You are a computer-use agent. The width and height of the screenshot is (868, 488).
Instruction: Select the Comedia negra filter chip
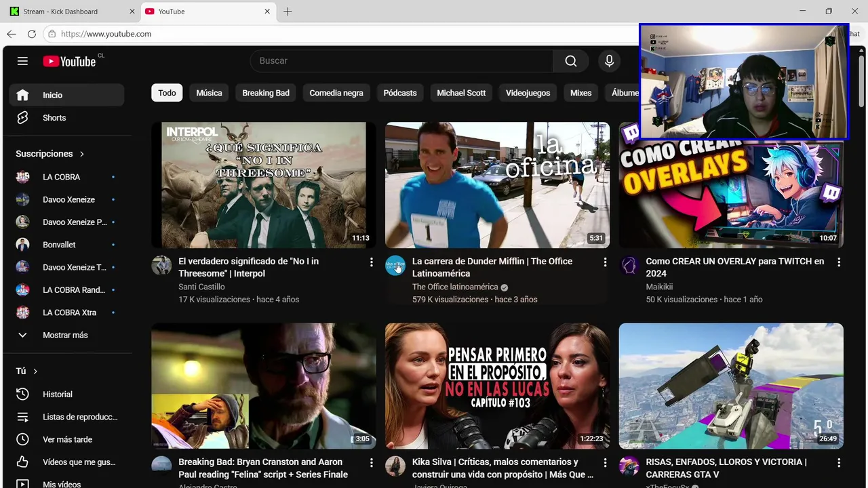point(336,93)
